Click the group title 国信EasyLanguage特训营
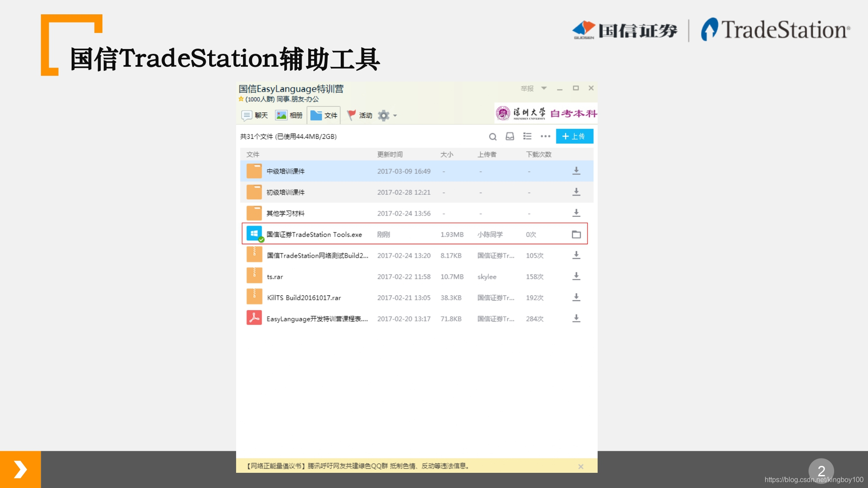The image size is (868, 488). [291, 89]
